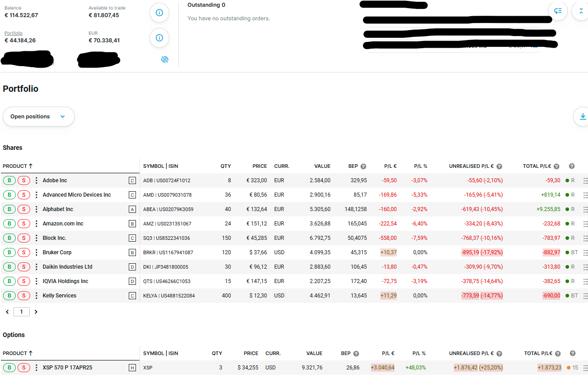This screenshot has width=588, height=378.
Task: Open the Open positions dropdown
Action: (x=39, y=117)
